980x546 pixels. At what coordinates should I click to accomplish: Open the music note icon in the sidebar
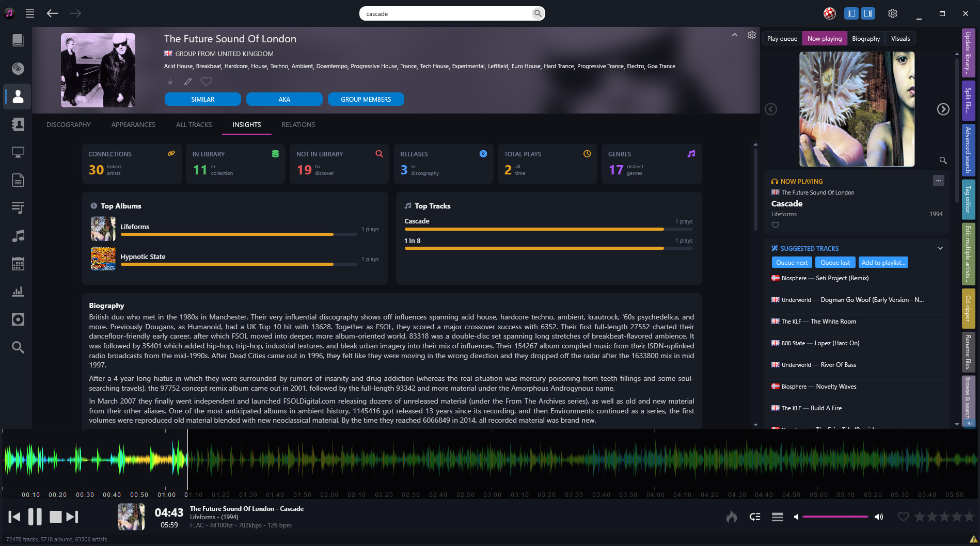point(18,236)
